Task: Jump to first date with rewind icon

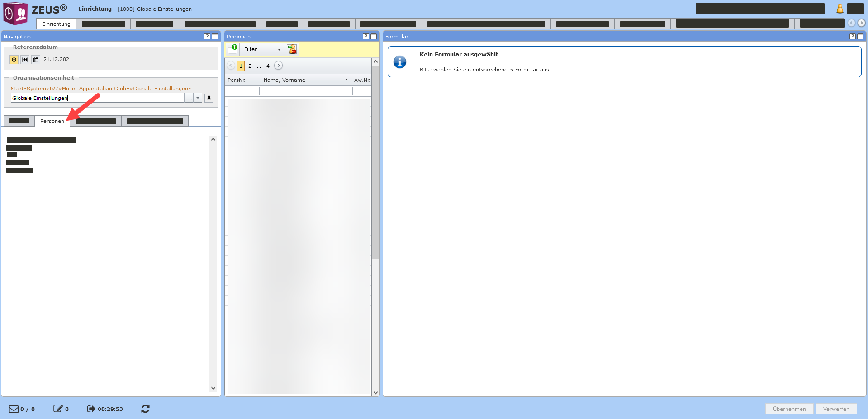Action: (25, 60)
